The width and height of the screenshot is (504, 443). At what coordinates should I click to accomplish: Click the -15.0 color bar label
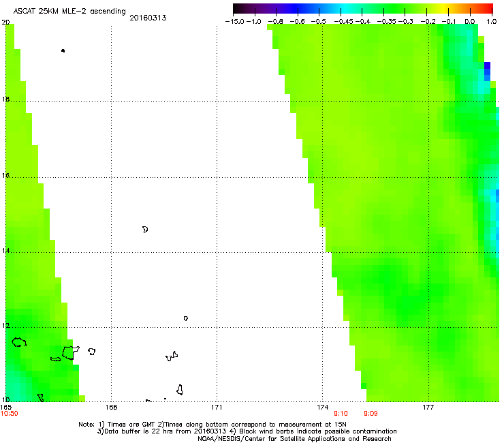(235, 22)
